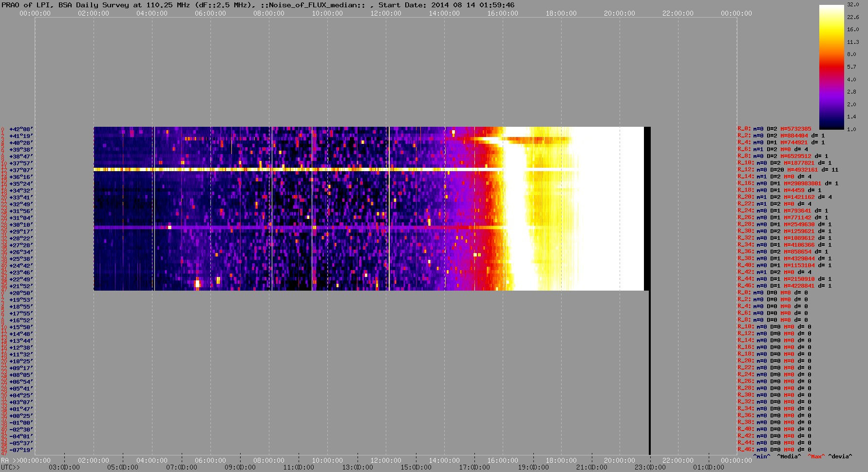Click the row statistics with M=5732385

[x=774, y=129]
